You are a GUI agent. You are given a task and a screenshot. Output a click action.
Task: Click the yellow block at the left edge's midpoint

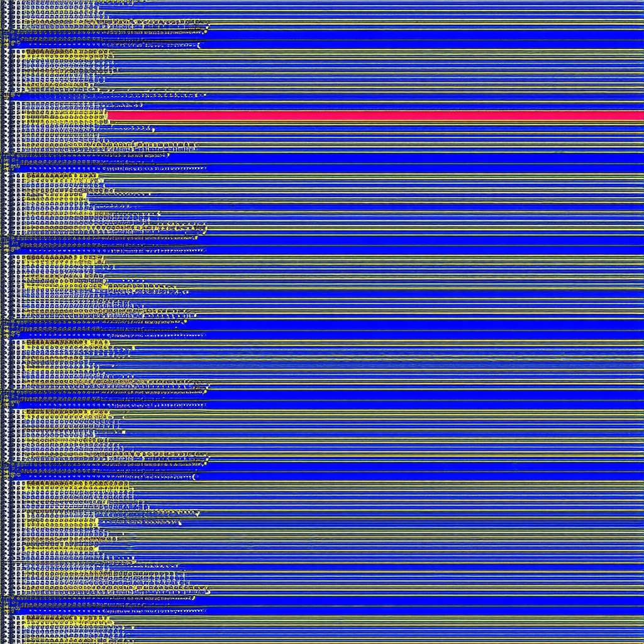(57, 343)
